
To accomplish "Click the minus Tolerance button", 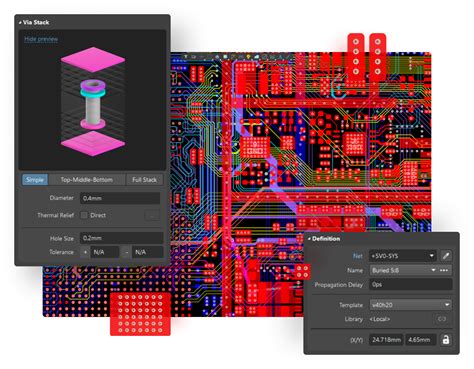I will click(127, 252).
